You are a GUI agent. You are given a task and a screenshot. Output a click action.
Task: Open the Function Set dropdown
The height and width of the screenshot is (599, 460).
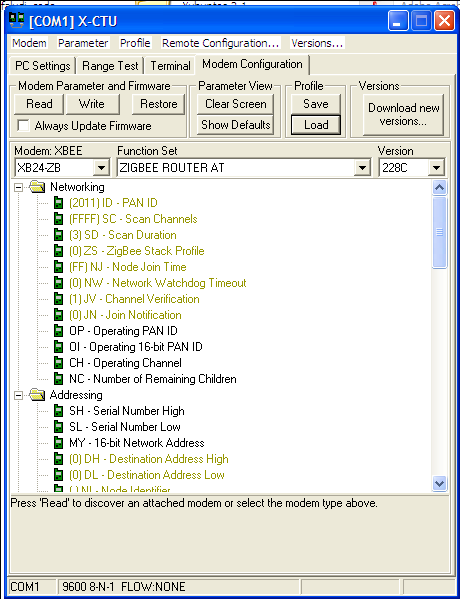tap(362, 168)
